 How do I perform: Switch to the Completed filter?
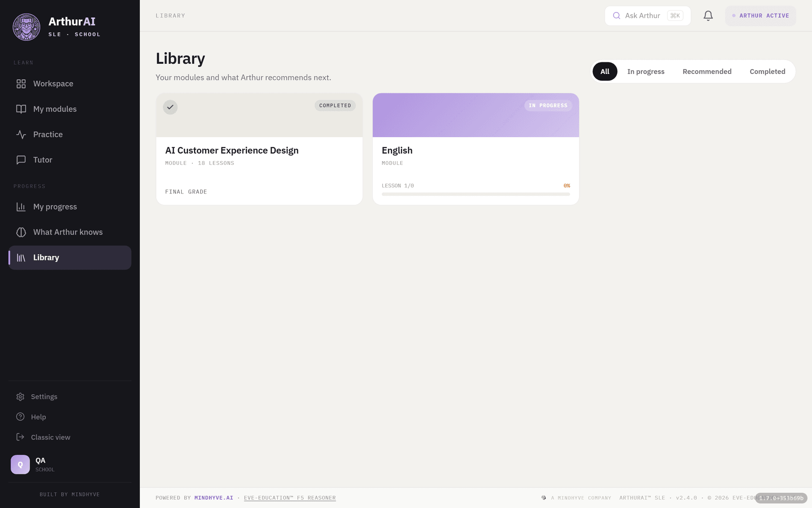pos(767,72)
